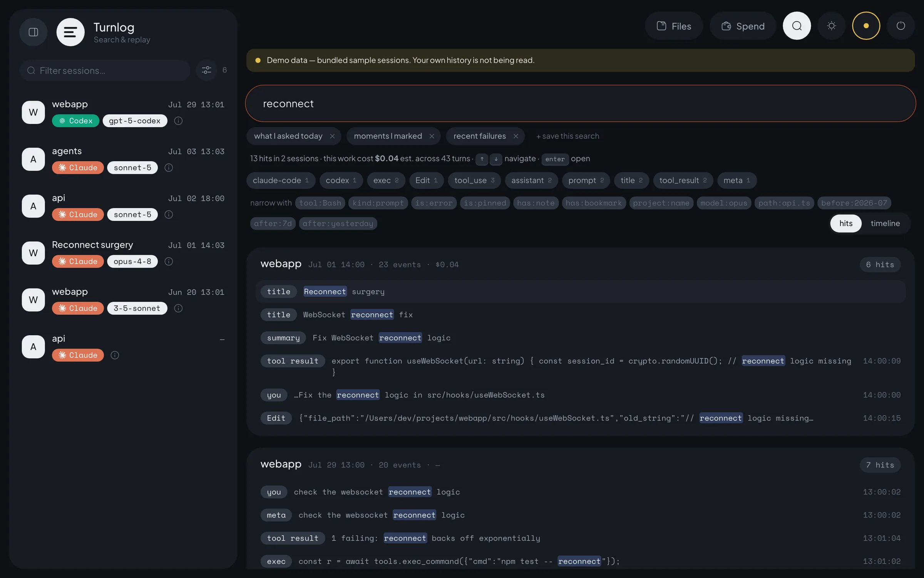The image size is (924, 578).
Task: Remove 'what I asked today' saved search
Action: tap(332, 136)
